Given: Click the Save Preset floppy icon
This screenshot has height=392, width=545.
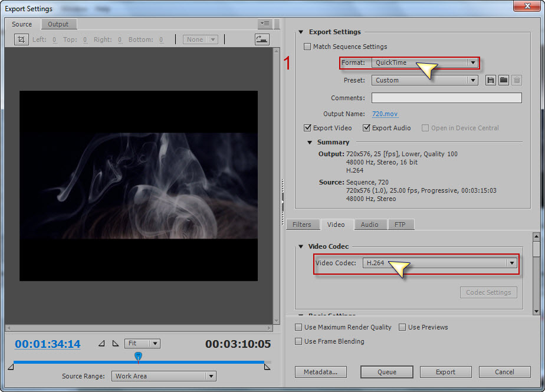Looking at the screenshot, I should 490,80.
